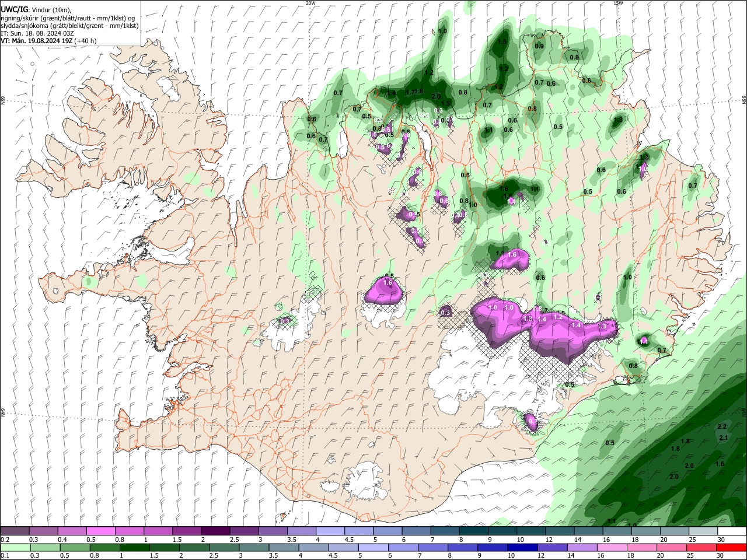Click the '1.6' value on the ocean rain band

[x=720, y=464]
